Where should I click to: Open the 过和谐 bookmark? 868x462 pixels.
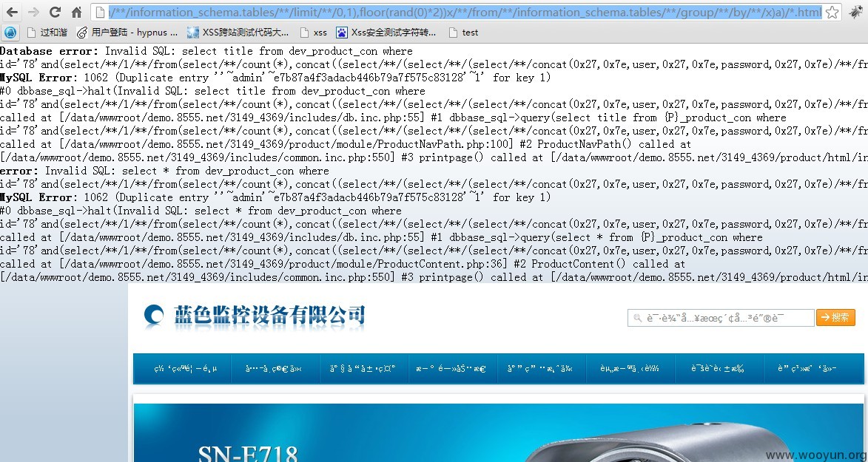pos(47,33)
